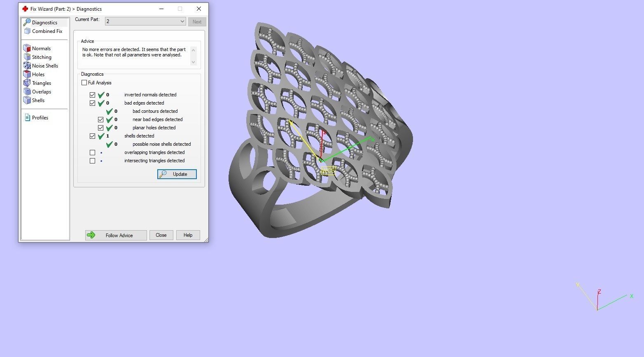Switch to the Diagnostics page

[x=44, y=22]
